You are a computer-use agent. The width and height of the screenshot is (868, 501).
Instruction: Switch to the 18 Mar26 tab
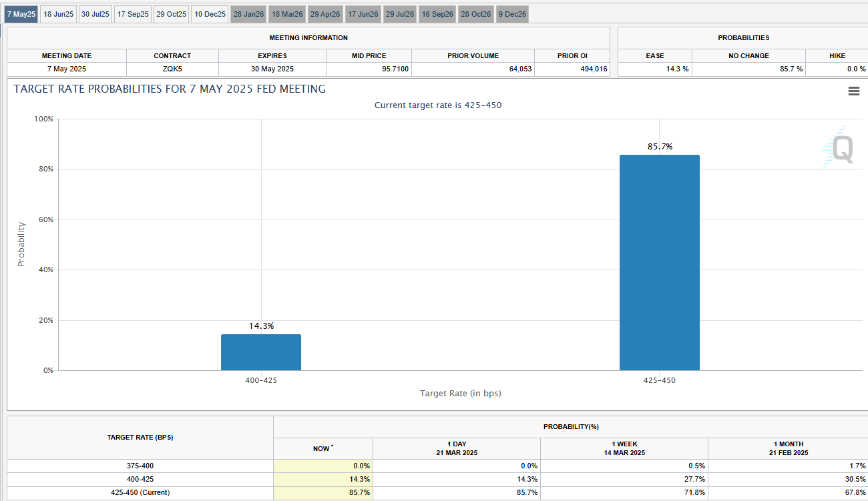pos(287,14)
